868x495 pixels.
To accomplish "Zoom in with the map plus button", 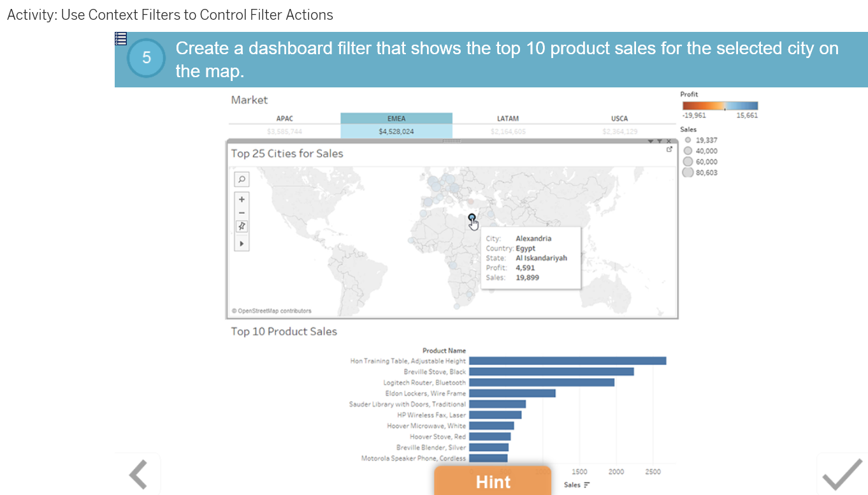I will click(x=242, y=199).
